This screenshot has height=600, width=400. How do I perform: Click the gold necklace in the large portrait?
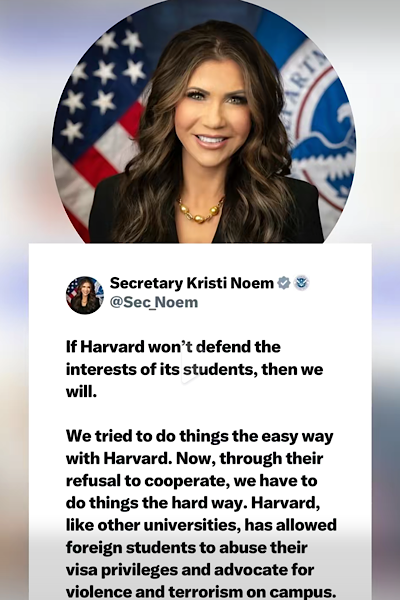pyautogui.click(x=201, y=210)
